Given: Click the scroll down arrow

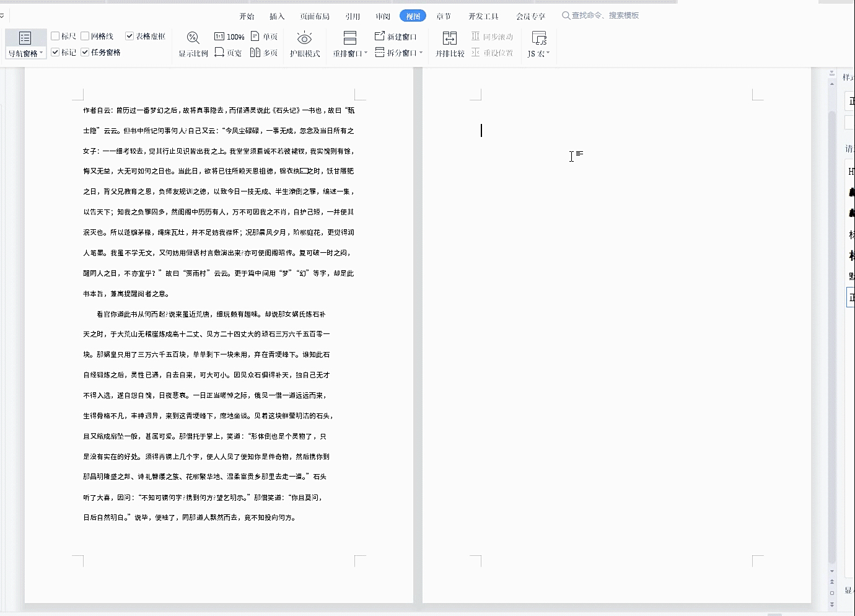Looking at the screenshot, I should point(832,571).
